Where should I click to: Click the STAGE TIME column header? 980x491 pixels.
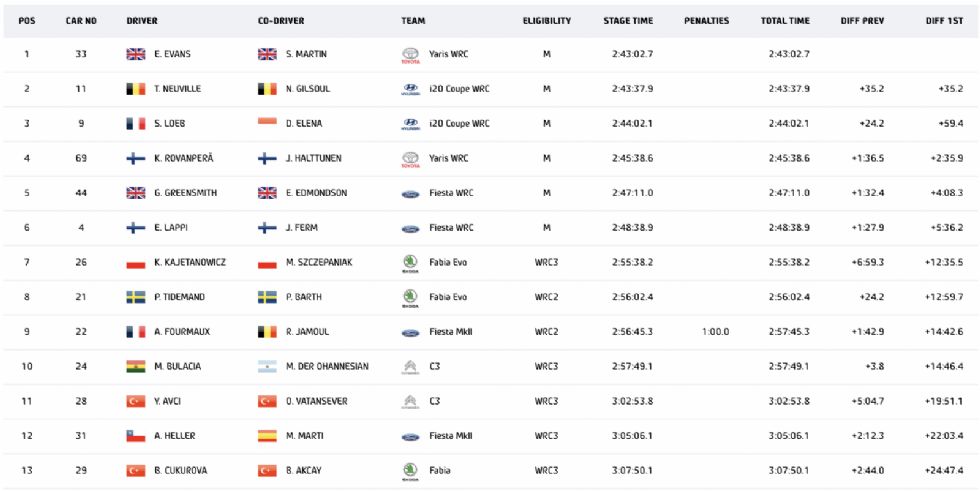coord(628,21)
